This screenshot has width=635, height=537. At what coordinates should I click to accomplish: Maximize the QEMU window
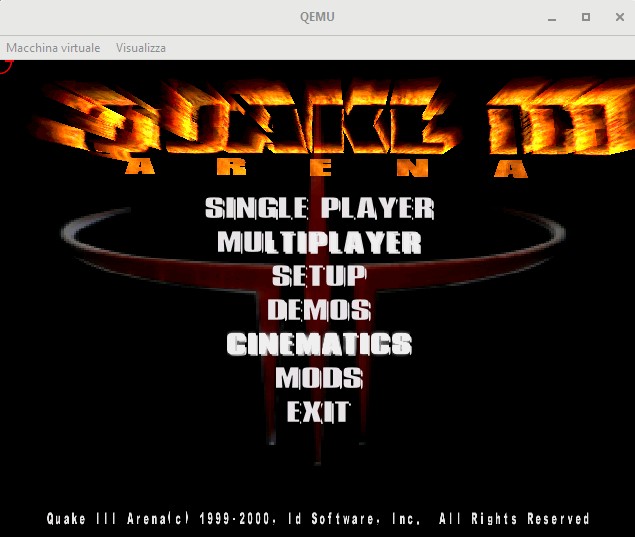pos(586,17)
